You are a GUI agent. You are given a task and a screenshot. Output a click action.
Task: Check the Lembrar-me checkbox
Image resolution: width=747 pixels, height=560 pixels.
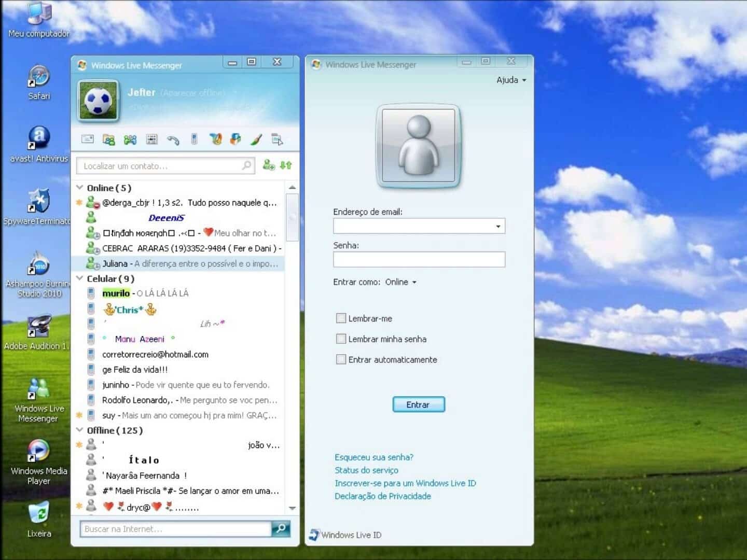point(341,318)
